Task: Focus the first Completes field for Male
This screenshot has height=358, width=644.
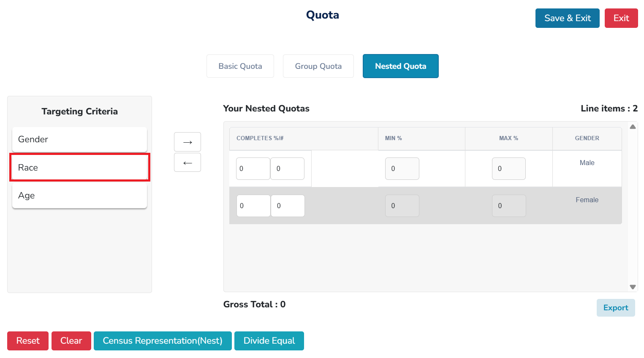Action: (253, 168)
